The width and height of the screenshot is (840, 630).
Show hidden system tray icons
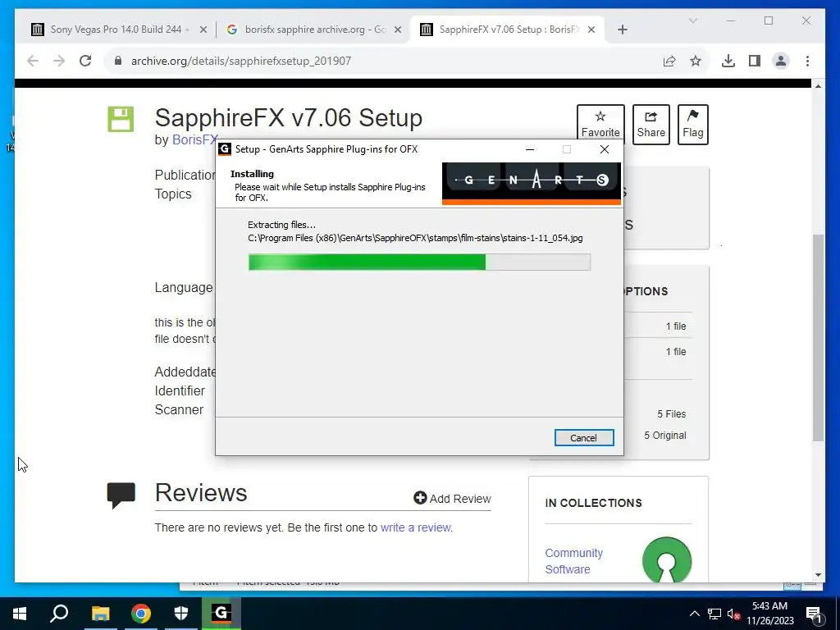pyautogui.click(x=694, y=614)
